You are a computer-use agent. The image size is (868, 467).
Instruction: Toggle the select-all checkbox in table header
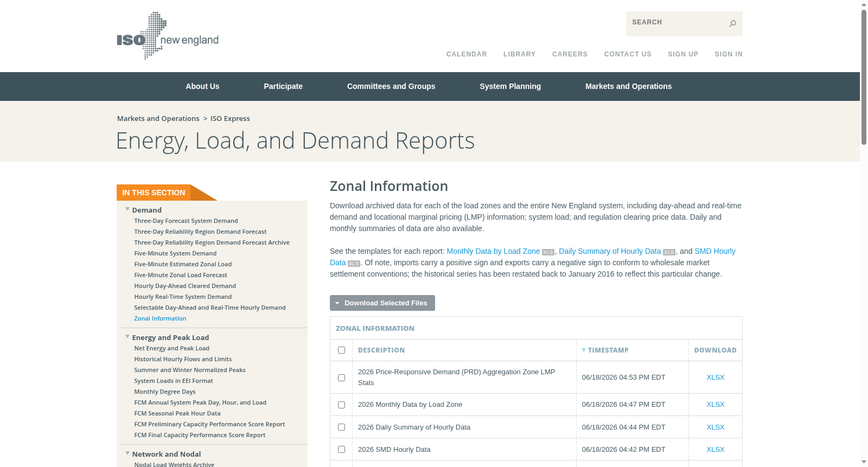[x=341, y=350]
